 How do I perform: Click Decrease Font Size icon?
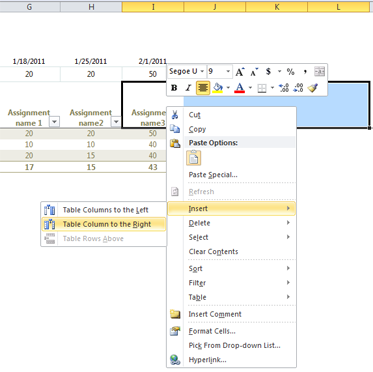254,72
